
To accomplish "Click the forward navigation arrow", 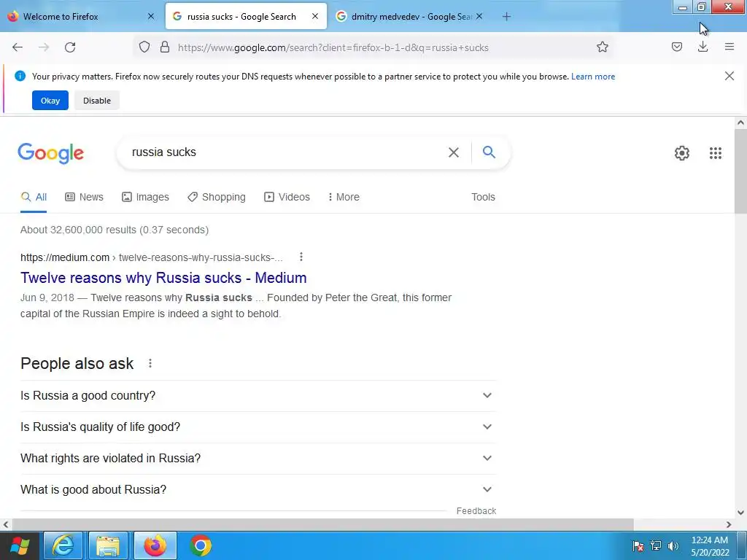I will (x=44, y=47).
